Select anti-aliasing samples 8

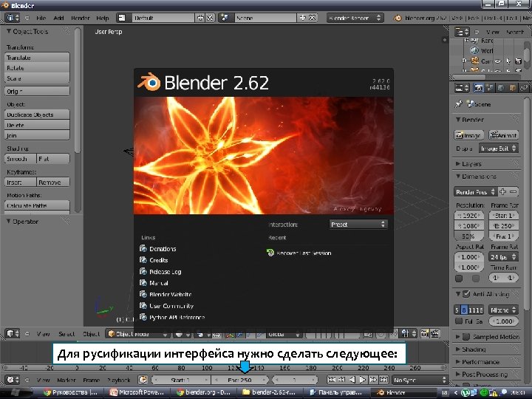[x=464, y=310]
